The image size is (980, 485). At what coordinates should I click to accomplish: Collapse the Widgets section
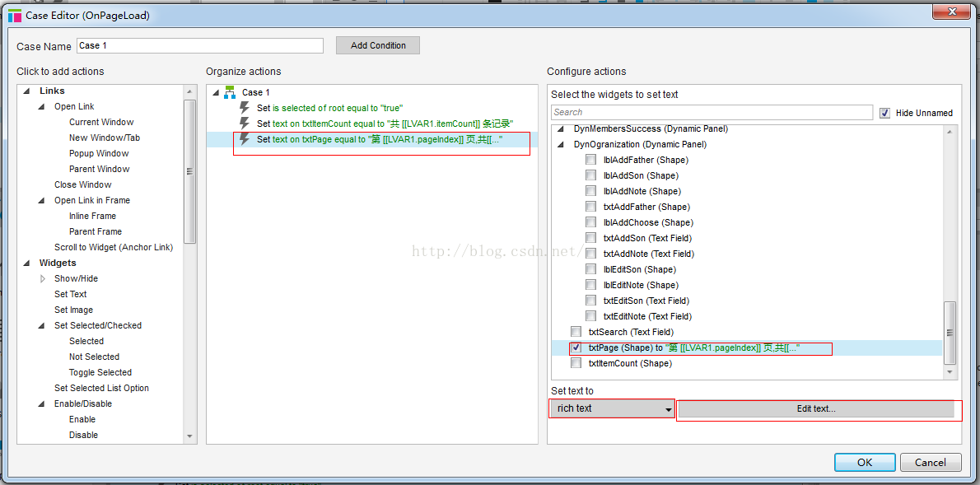27,263
